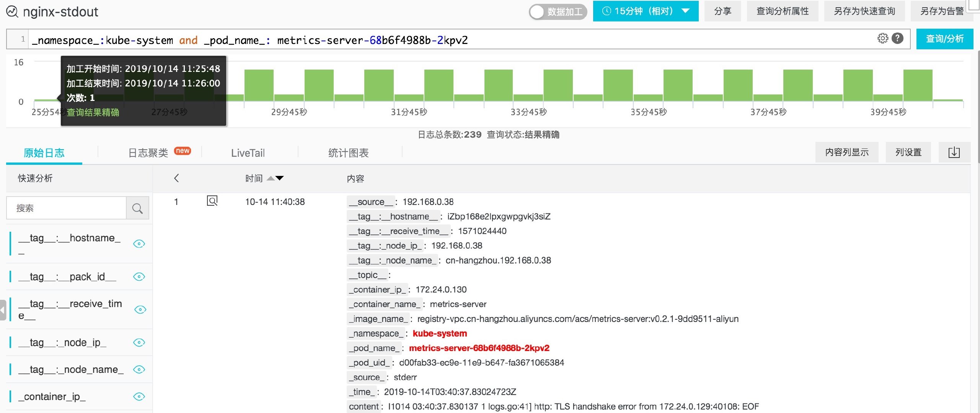Click the query settings gear icon
980x413 pixels.
(882, 38)
